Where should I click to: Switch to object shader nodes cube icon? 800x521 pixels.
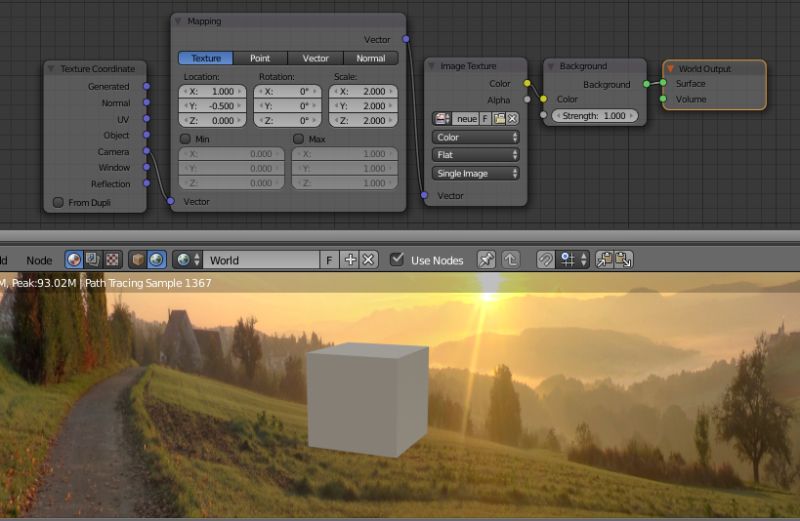pos(137,260)
